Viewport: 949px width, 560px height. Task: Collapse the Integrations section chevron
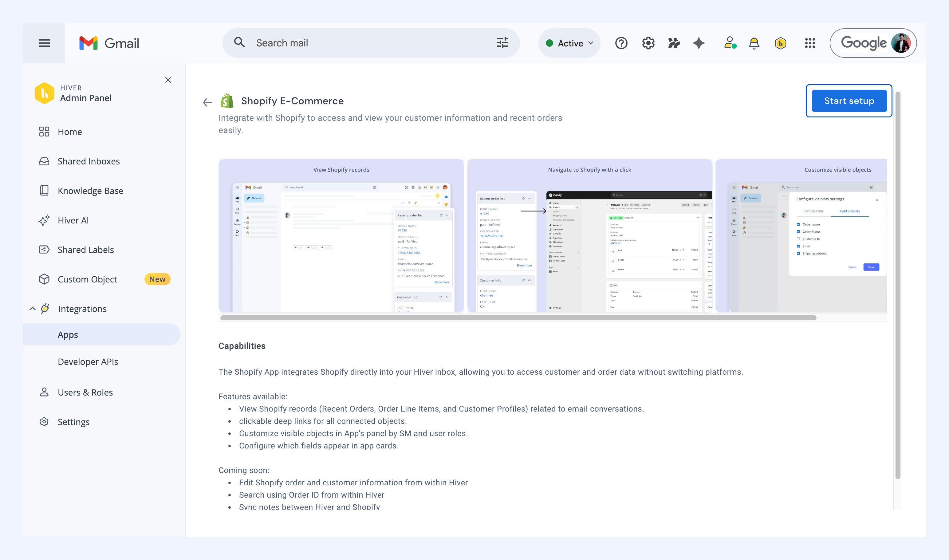coord(33,309)
